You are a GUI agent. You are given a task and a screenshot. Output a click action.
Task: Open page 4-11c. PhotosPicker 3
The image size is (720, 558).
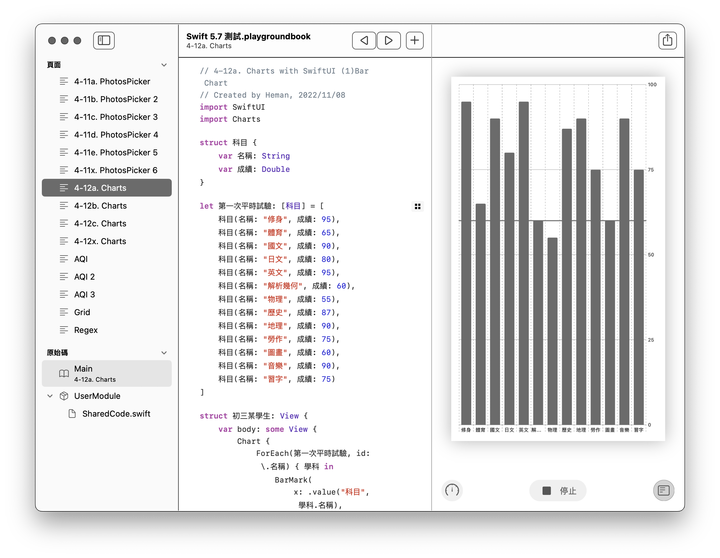coord(107,117)
